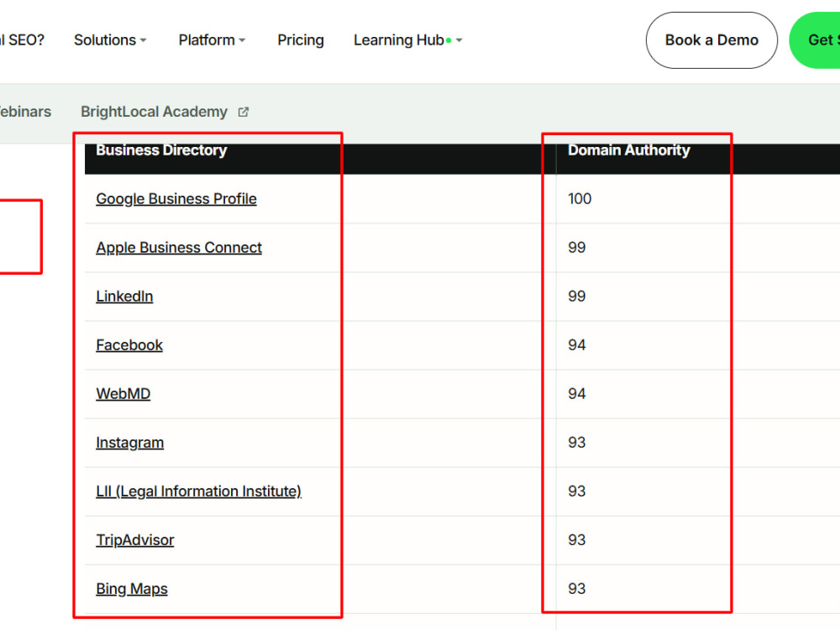Select the 94 value in Facebook row
The height and width of the screenshot is (630, 840).
tap(577, 345)
